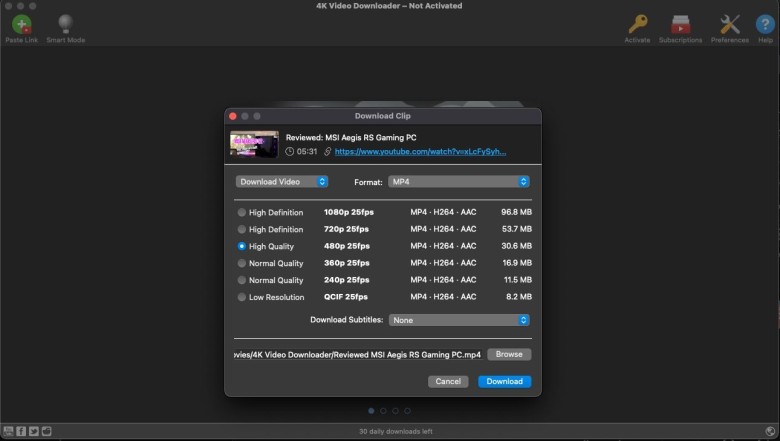The width and height of the screenshot is (780, 441).
Task: Click the Twitter icon in status bar
Action: [x=33, y=431]
